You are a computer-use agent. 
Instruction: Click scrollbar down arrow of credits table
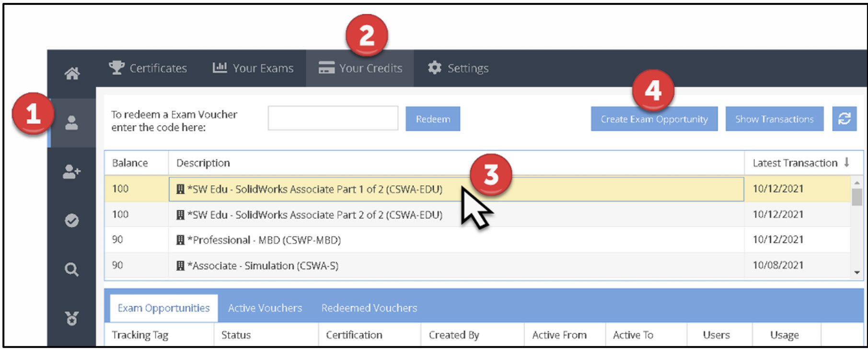(x=857, y=272)
